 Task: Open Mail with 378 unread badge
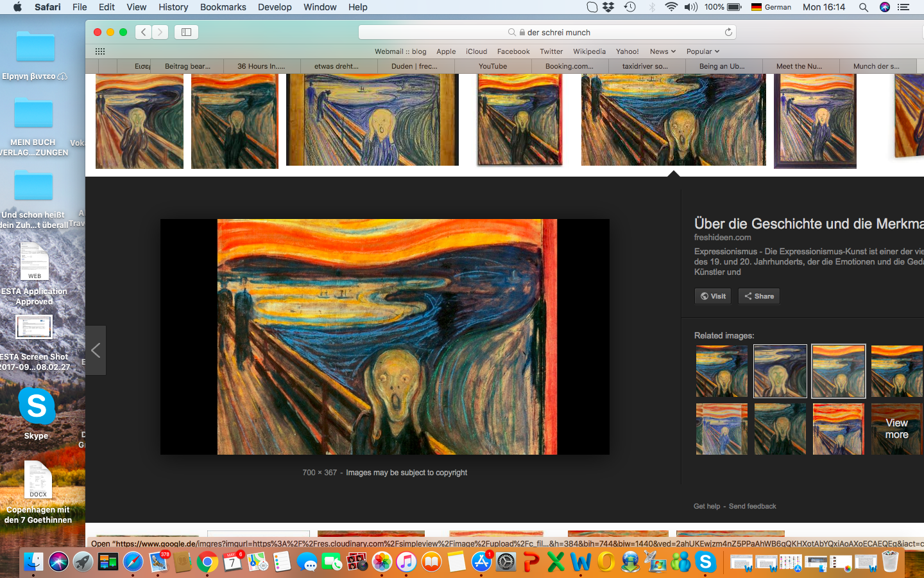pos(158,562)
